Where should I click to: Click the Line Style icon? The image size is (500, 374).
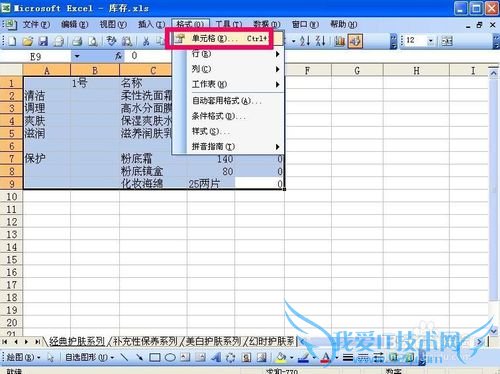[348, 358]
